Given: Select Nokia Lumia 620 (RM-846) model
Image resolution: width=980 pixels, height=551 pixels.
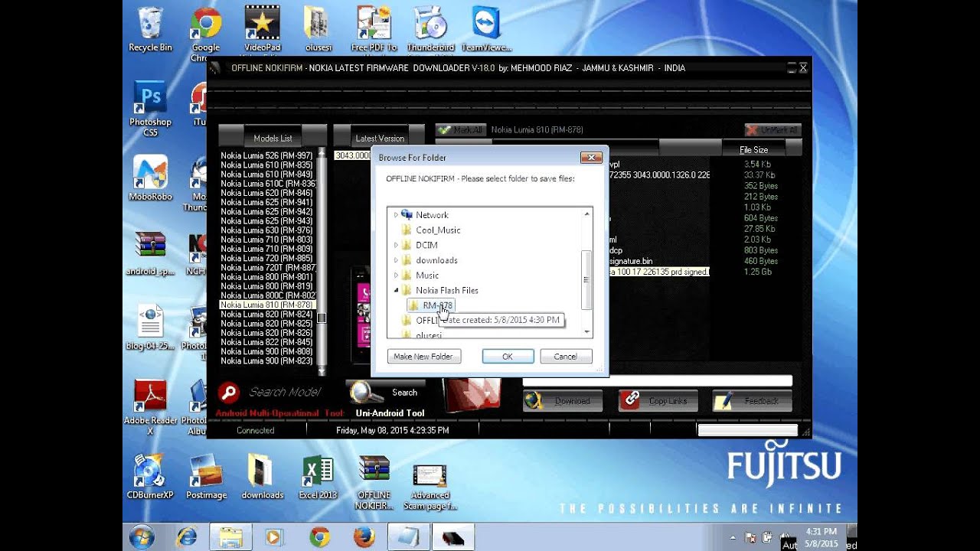Looking at the screenshot, I should pyautogui.click(x=266, y=193).
